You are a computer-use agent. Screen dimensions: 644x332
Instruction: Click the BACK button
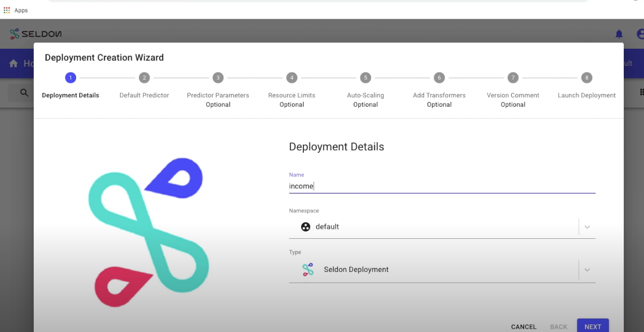coord(558,326)
